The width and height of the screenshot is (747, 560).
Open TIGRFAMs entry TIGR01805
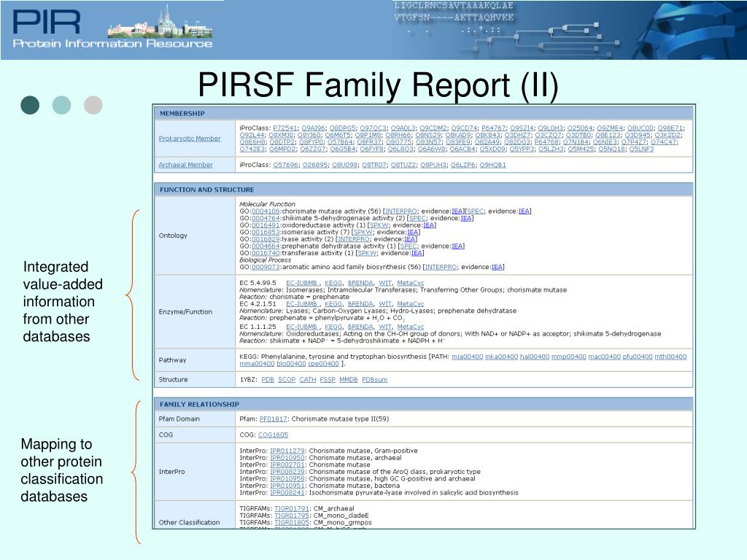point(292,523)
